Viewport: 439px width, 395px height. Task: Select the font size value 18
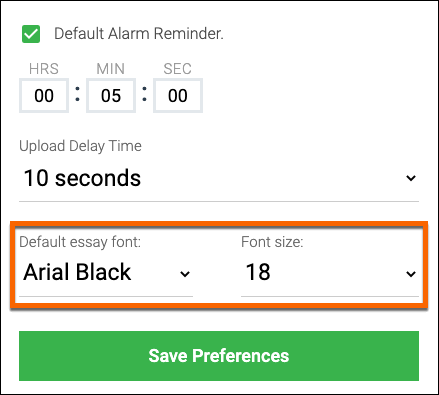(258, 272)
